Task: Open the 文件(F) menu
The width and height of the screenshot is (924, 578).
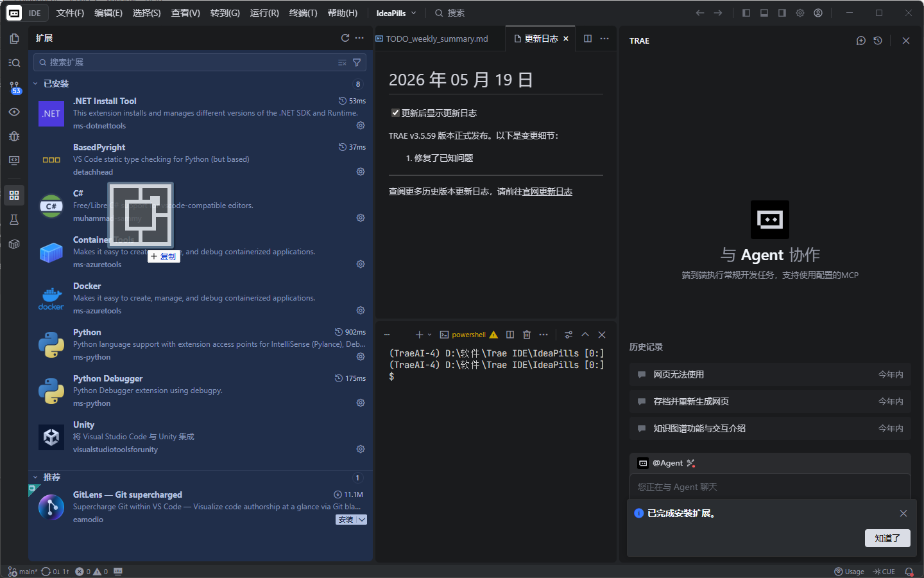Action: tap(70, 13)
